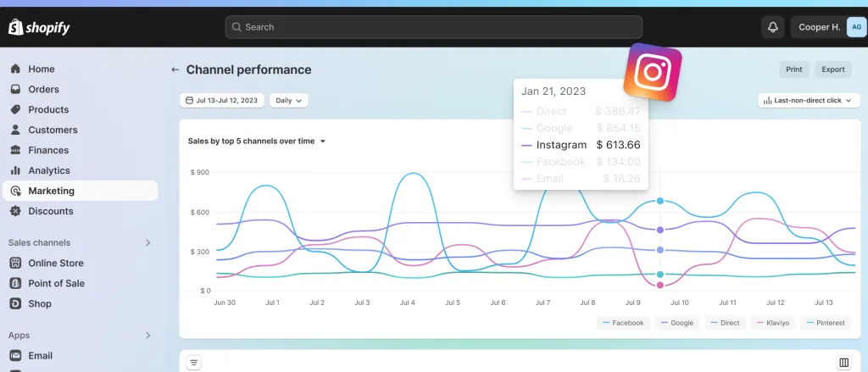This screenshot has height=372, width=868.
Task: Click the Jan 21, 2023 tooltip date
Action: click(554, 92)
